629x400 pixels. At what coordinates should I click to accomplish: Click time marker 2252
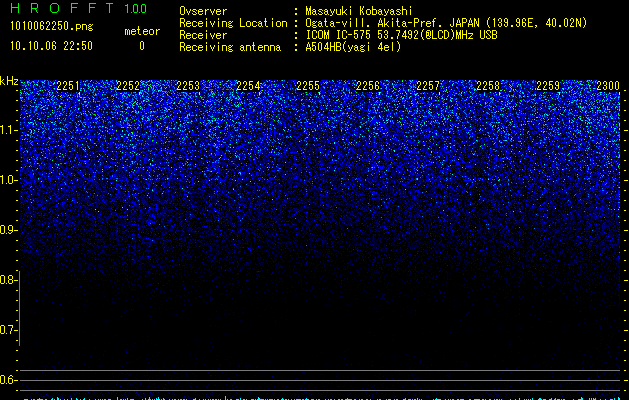pyautogui.click(x=128, y=86)
